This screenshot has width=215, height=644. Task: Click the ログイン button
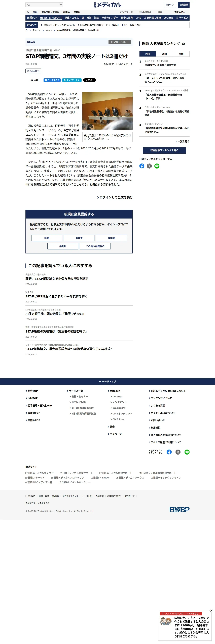coord(170,5)
